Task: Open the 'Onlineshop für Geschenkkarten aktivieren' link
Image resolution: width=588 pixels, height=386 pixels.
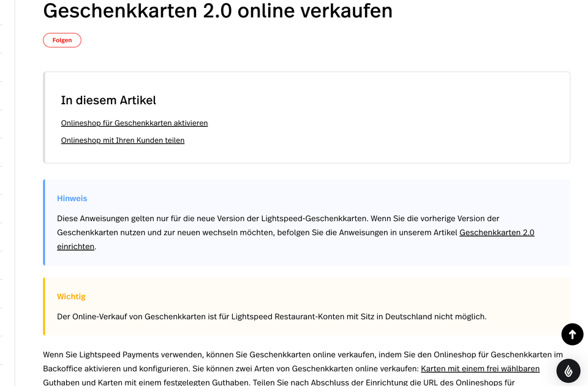Action: coord(134,123)
